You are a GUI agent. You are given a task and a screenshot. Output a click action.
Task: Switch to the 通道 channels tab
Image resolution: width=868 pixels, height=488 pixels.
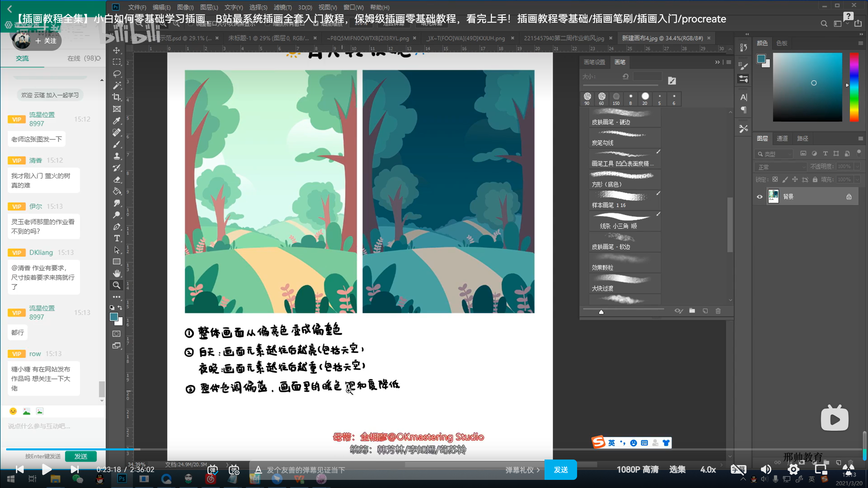point(782,138)
